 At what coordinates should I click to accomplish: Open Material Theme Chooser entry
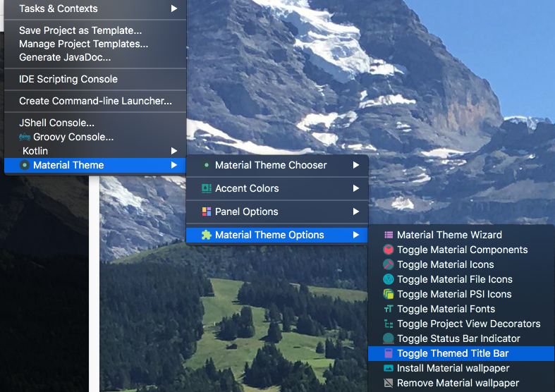tap(277, 165)
